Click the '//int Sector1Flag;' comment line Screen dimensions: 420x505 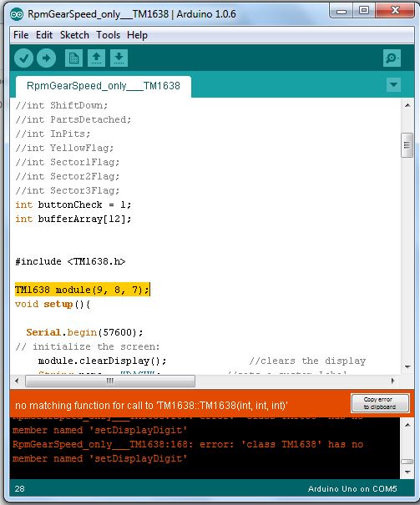point(67,162)
